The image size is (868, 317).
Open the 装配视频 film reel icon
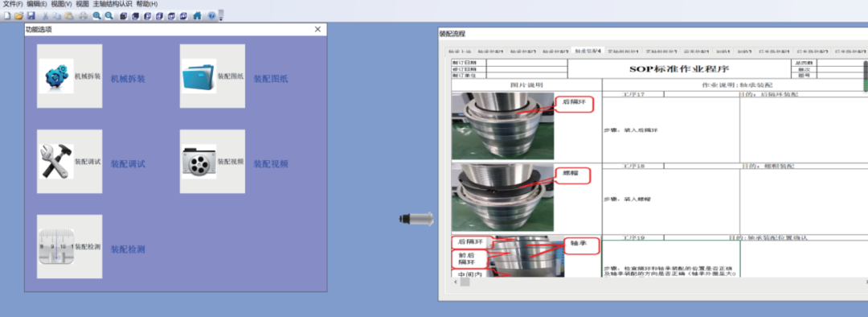tap(199, 161)
